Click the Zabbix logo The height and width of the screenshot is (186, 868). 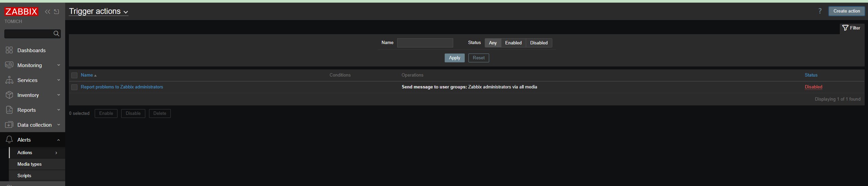click(x=21, y=12)
